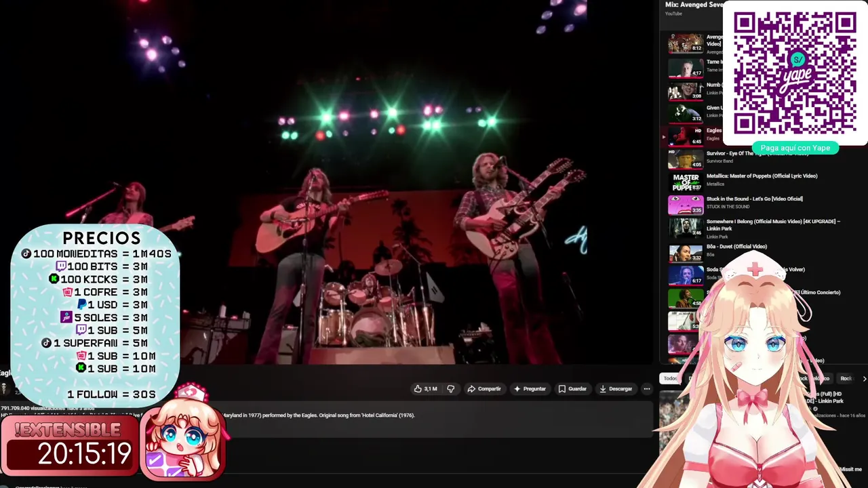Click the concert video player area
The height and width of the screenshot is (488, 868).
(x=293, y=182)
